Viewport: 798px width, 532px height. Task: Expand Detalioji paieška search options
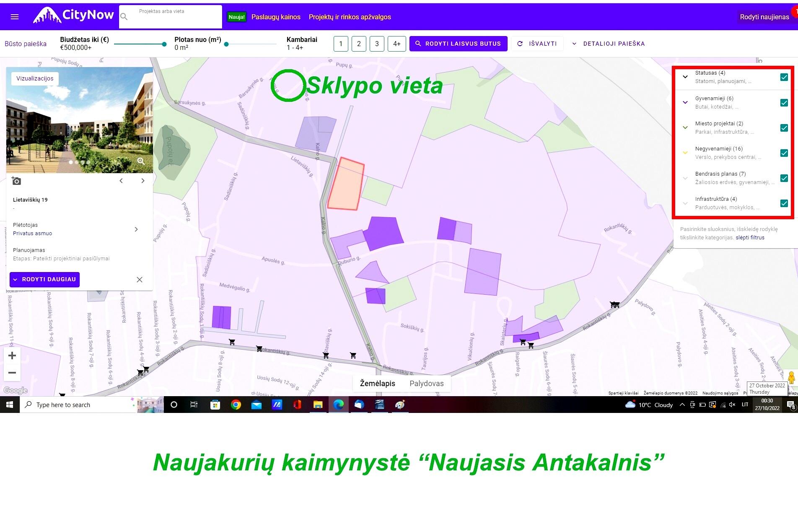(609, 44)
